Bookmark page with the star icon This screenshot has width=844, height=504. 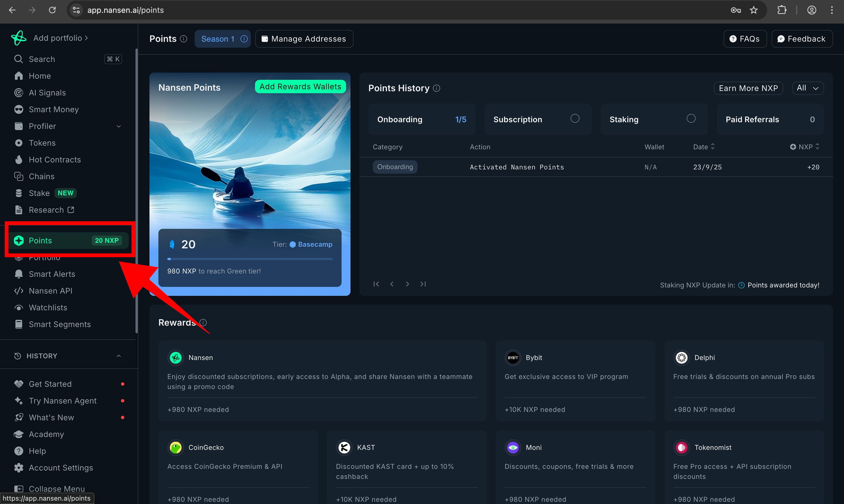(754, 10)
